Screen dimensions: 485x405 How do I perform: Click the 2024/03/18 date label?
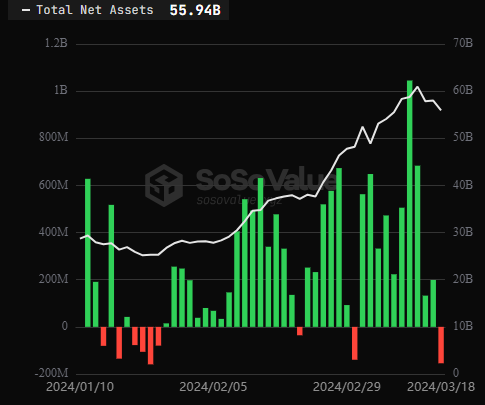click(441, 387)
